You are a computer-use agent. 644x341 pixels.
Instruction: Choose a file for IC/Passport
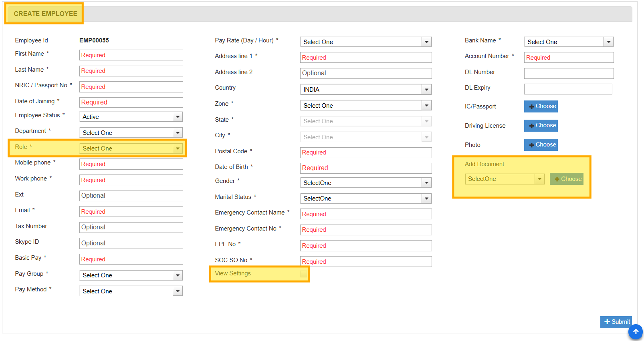(541, 106)
